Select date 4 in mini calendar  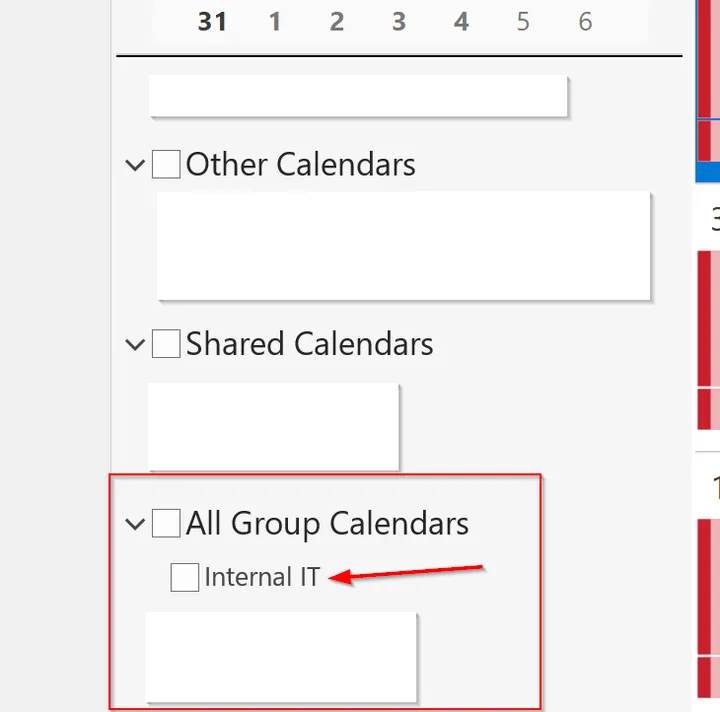461,22
